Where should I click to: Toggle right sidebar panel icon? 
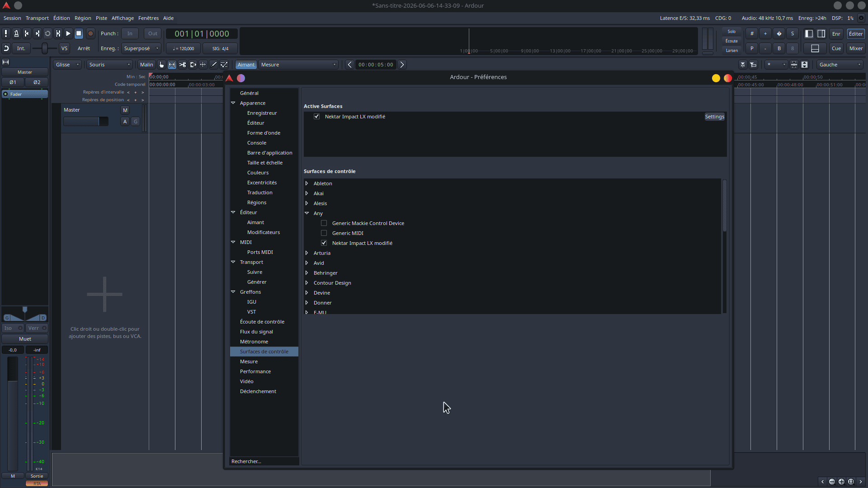pyautogui.click(x=821, y=34)
